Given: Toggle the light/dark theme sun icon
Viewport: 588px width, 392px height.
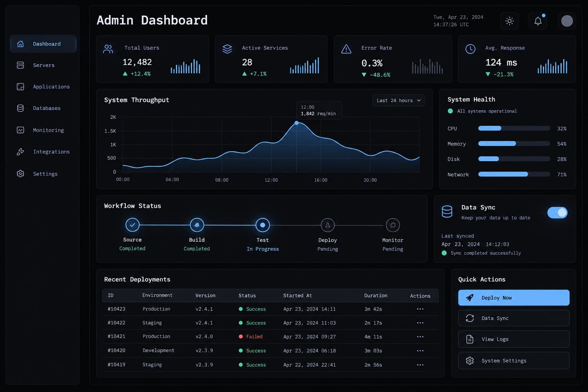Looking at the screenshot, I should coord(510,21).
